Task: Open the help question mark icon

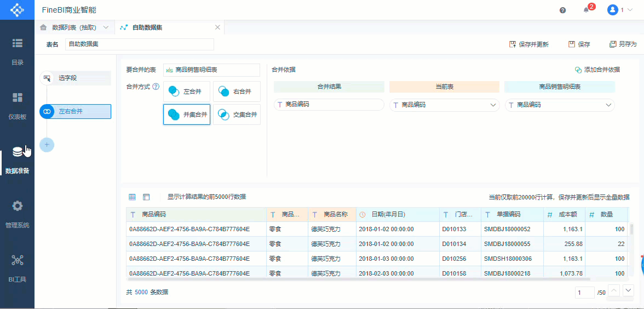Action: tap(563, 10)
